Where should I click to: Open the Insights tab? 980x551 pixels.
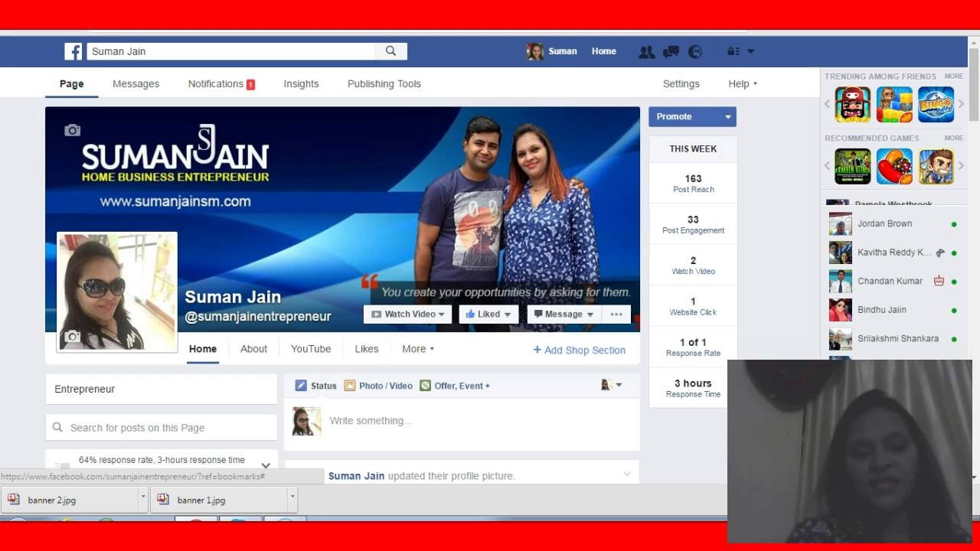pyautogui.click(x=301, y=83)
